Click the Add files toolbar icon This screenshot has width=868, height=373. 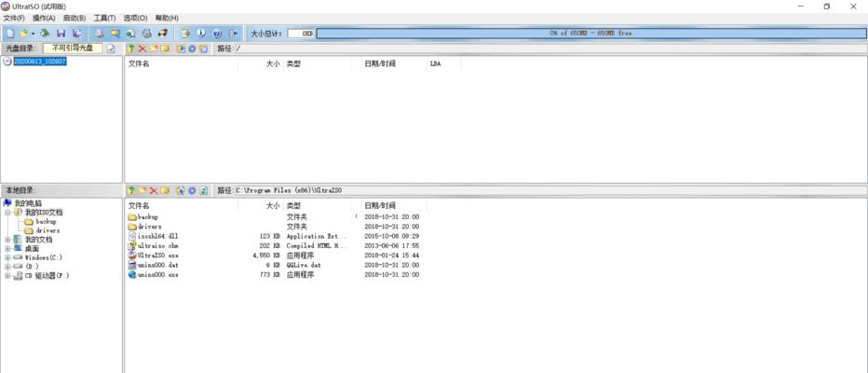[x=186, y=34]
